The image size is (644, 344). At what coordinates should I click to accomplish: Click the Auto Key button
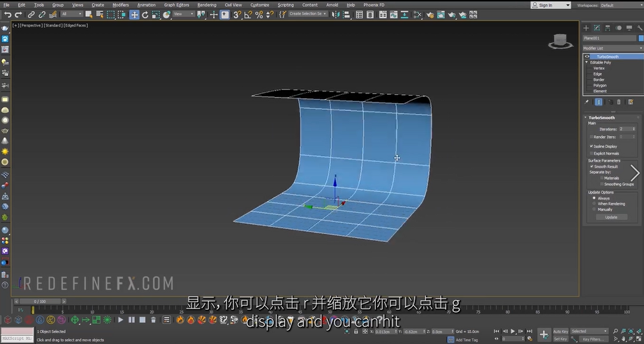pos(560,331)
